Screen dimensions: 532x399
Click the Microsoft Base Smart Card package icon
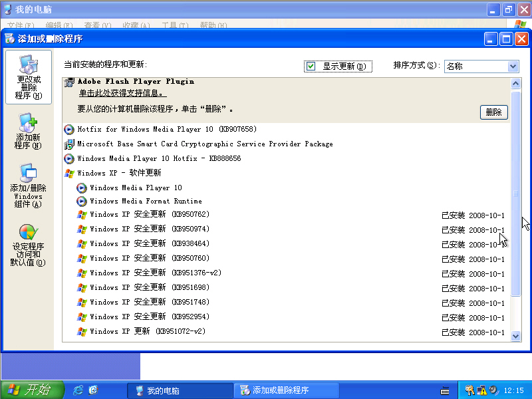point(69,144)
